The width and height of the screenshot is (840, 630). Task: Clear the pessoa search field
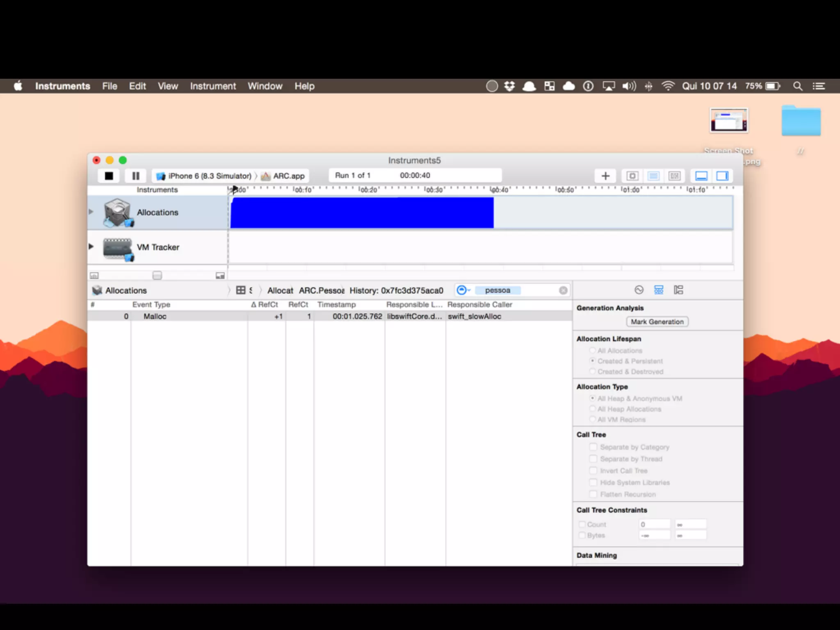563,290
